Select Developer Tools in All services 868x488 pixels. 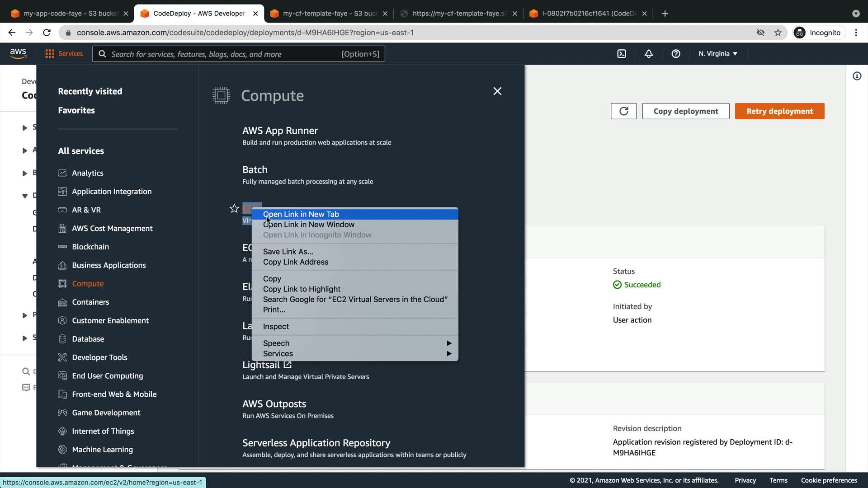pos(99,357)
